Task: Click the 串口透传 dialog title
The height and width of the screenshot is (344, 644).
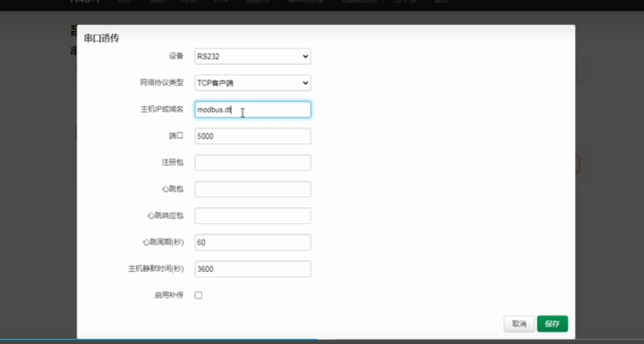Action: pos(101,38)
